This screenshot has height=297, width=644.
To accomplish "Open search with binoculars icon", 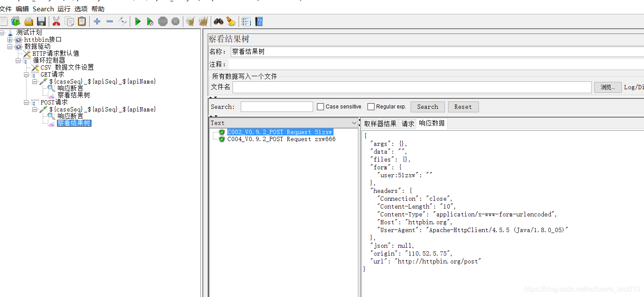I will tap(218, 21).
